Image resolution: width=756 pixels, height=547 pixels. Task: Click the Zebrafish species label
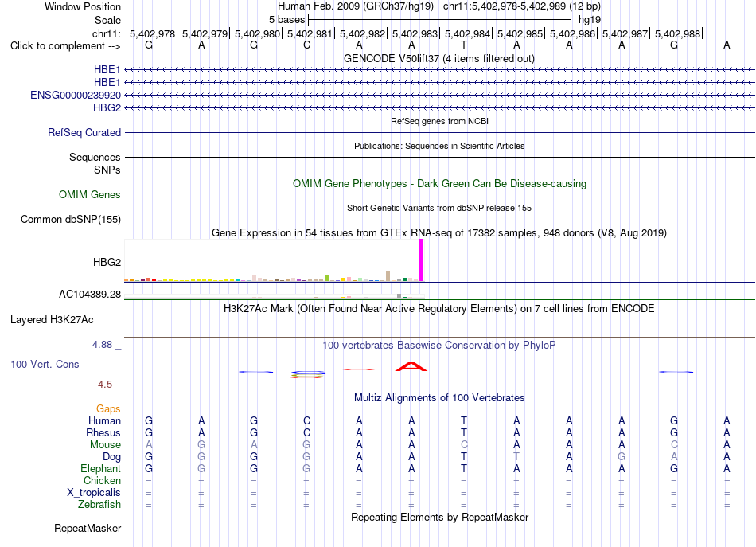point(99,504)
